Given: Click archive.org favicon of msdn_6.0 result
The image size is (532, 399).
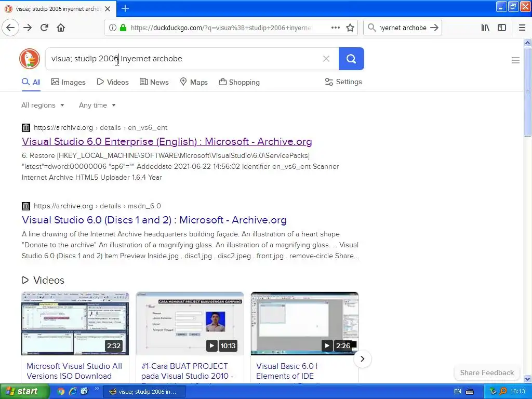Looking at the screenshot, I should coord(26,206).
